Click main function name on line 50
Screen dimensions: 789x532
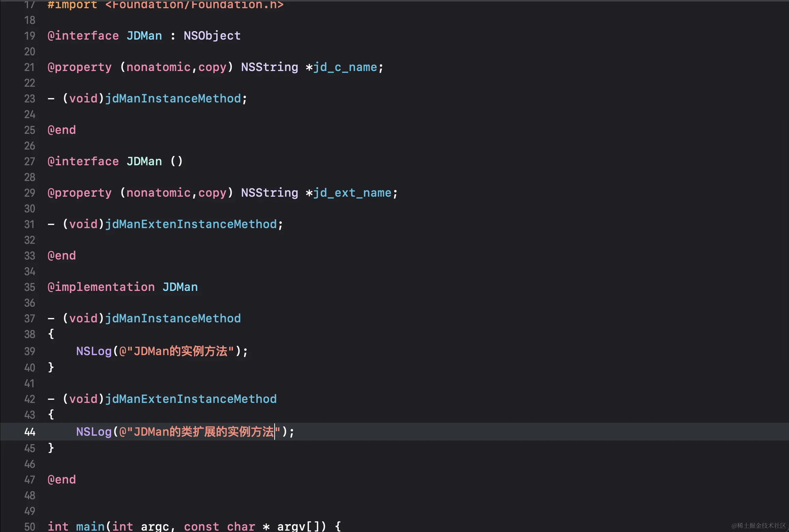point(90,526)
